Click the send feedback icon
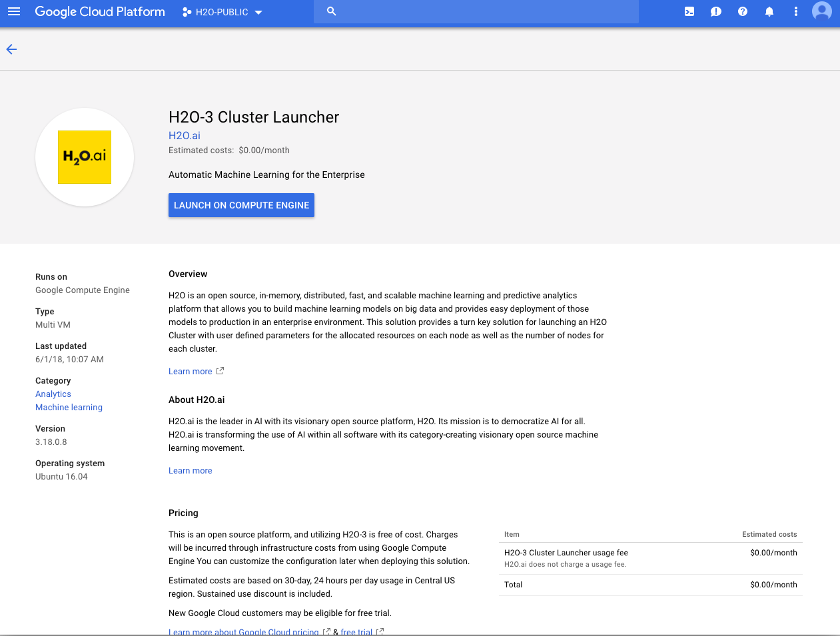Screen dimensions: 840x636 [716, 12]
